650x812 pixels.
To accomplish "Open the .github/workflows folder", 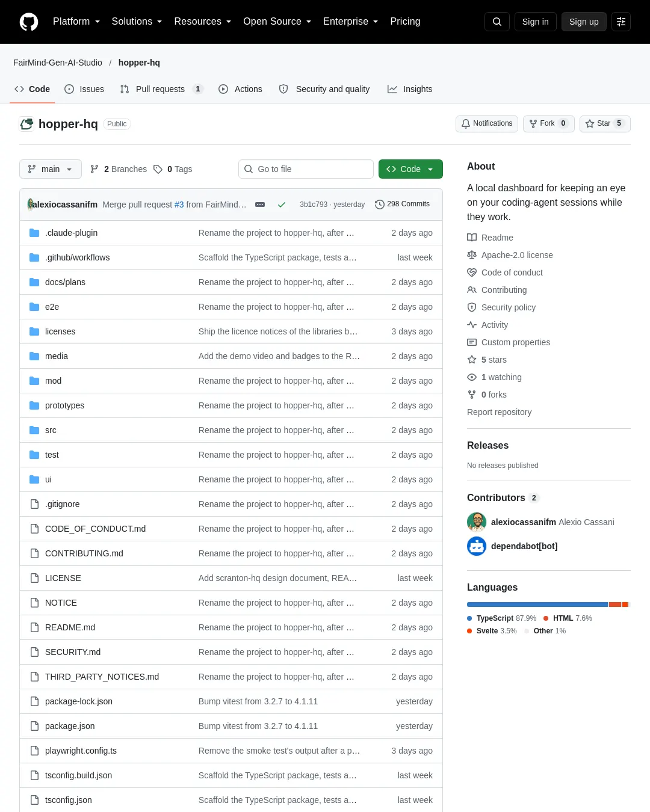I will tap(77, 257).
